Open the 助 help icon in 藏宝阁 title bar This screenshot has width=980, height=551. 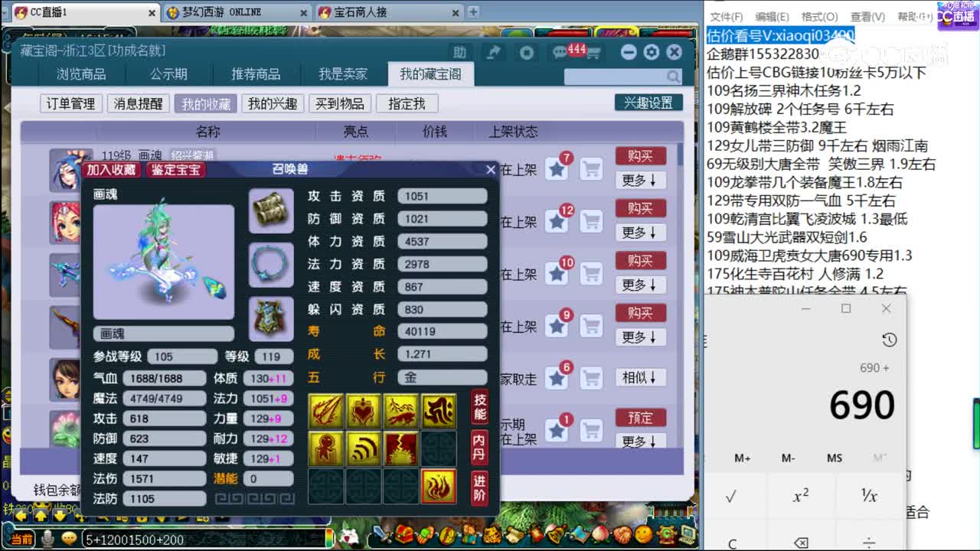tap(459, 52)
